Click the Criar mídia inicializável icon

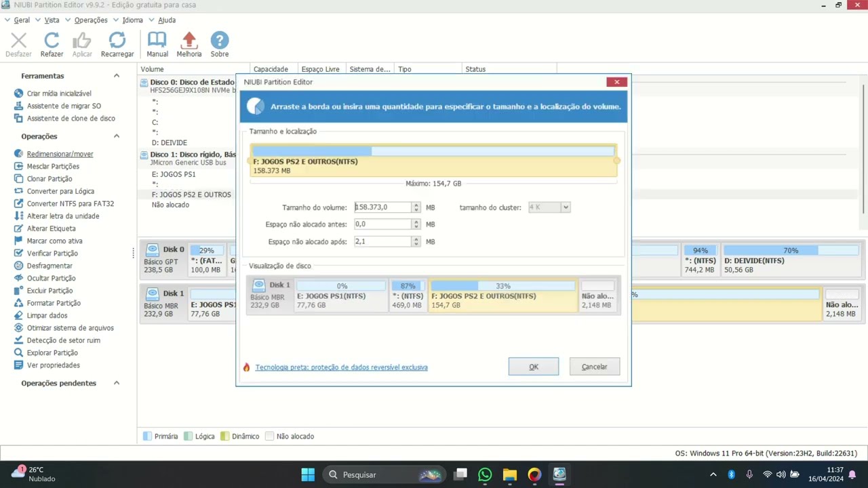19,94
